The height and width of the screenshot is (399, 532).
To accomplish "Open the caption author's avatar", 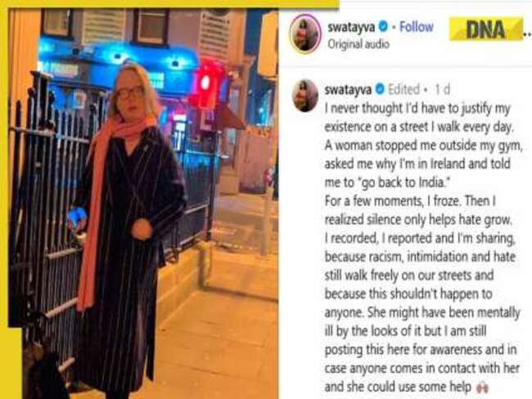I will click(304, 96).
